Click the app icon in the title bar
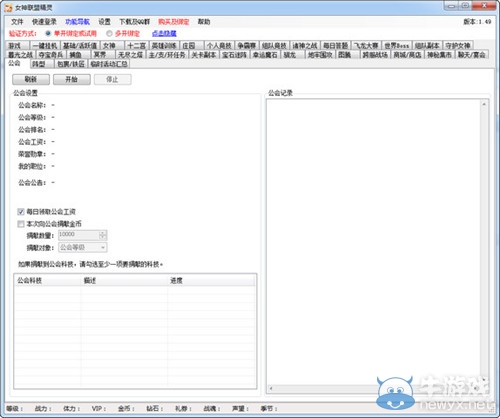The image size is (500, 418). (x=8, y=7)
